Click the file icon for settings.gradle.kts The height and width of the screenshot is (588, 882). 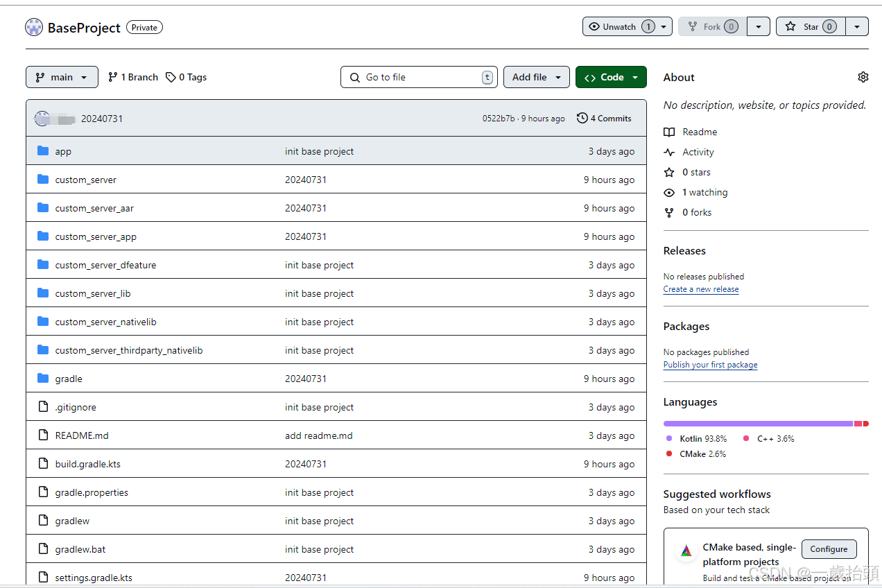click(x=43, y=577)
